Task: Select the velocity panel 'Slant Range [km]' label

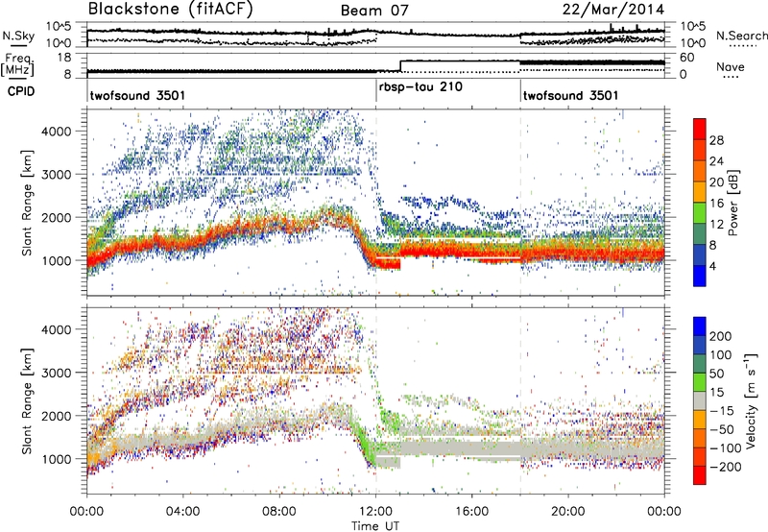Action: [27, 400]
